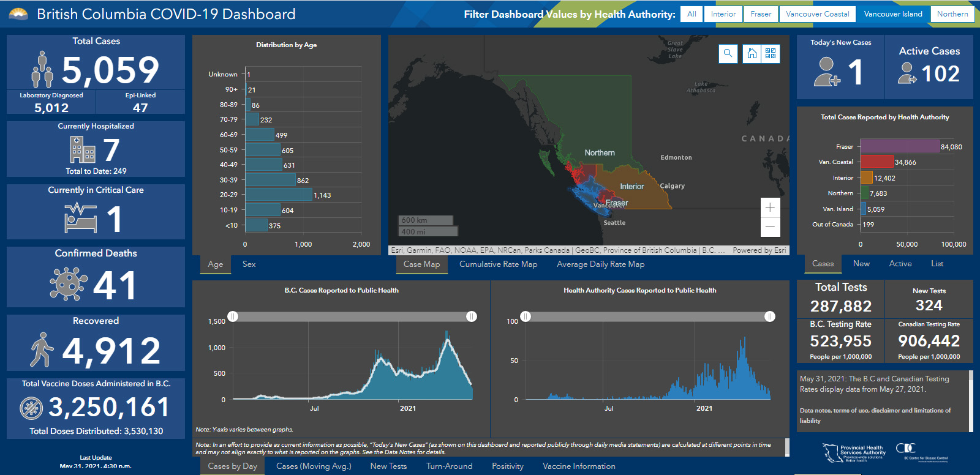Screen dimensions: 980x475
Task: Switch to the Active cases tab
Action: point(900,264)
